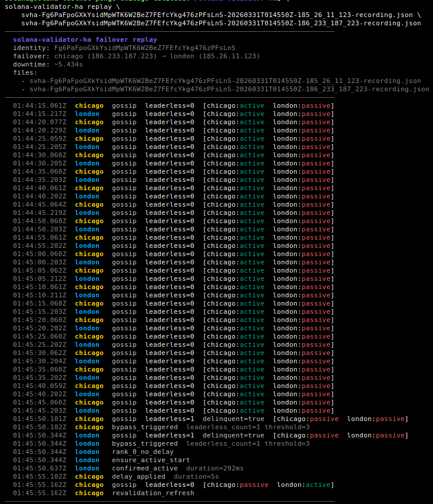Screen dimensions: 433x504
Task: Click 'leaderless=0' in the 01:44:25.205Z row
Action: coord(170,147)
